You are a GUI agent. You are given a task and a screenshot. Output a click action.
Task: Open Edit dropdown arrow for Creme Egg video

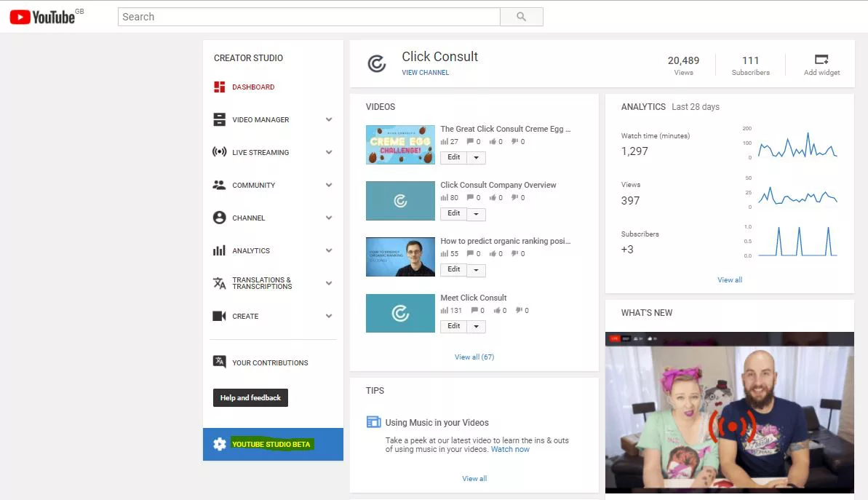476,158
